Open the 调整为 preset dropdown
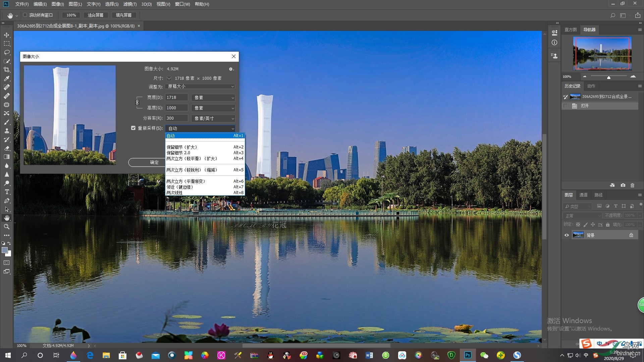This screenshot has height=362, width=644. tap(200, 86)
